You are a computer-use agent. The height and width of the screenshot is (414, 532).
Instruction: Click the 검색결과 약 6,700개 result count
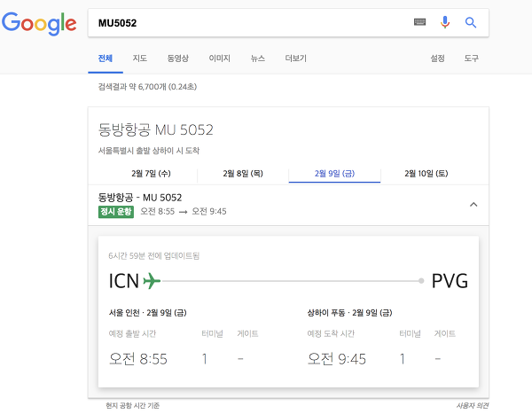pyautogui.click(x=147, y=87)
